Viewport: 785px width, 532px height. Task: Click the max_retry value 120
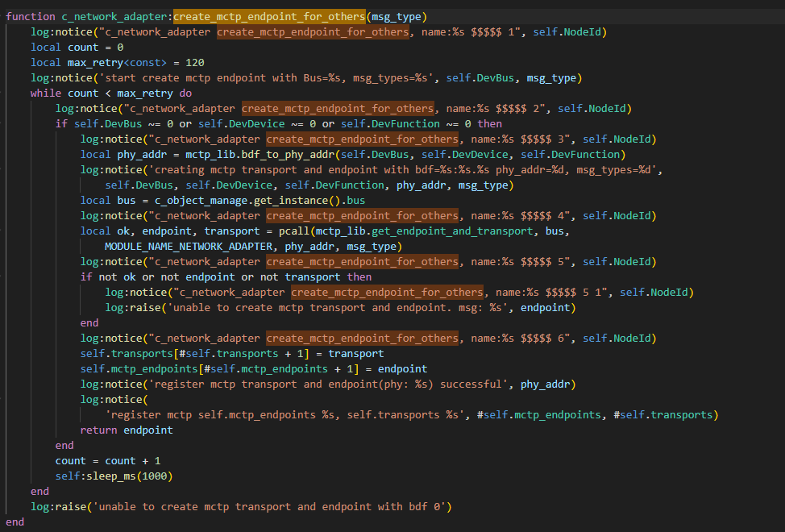pos(193,62)
